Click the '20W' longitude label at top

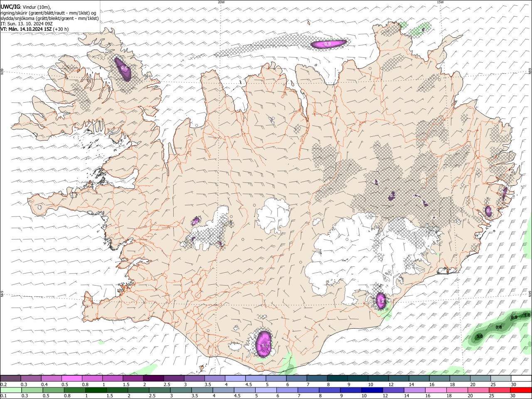point(221,2)
